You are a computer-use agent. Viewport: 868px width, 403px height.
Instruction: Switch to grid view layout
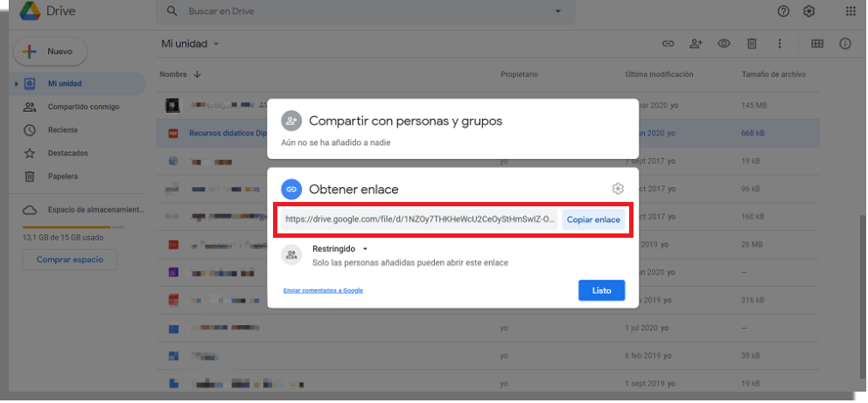tap(817, 45)
